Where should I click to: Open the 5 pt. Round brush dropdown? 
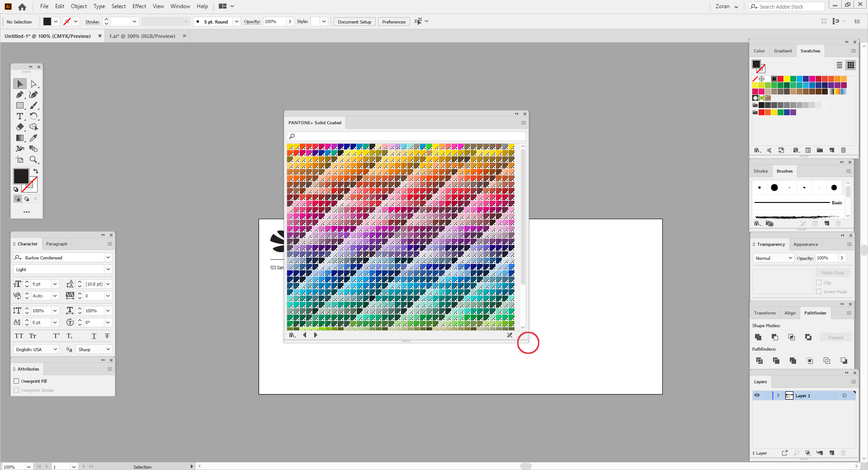point(236,22)
